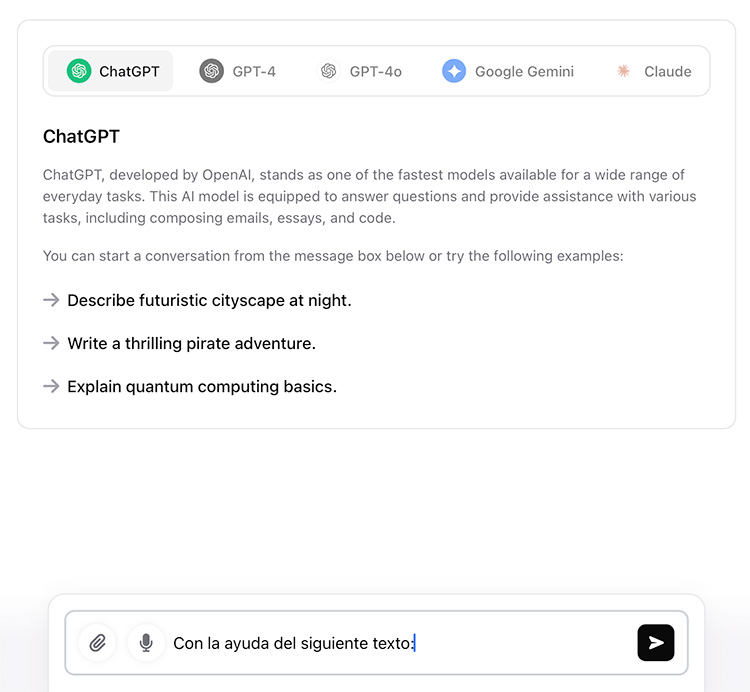Click the arrow beside the pirate adventure example
The image size is (750, 692).
point(51,343)
